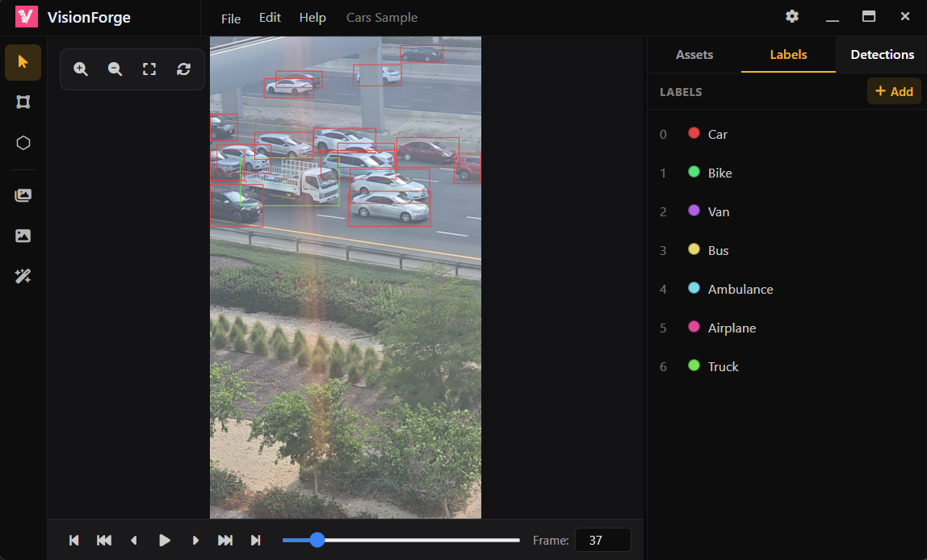927x560 pixels.
Task: Add a new label
Action: point(894,91)
